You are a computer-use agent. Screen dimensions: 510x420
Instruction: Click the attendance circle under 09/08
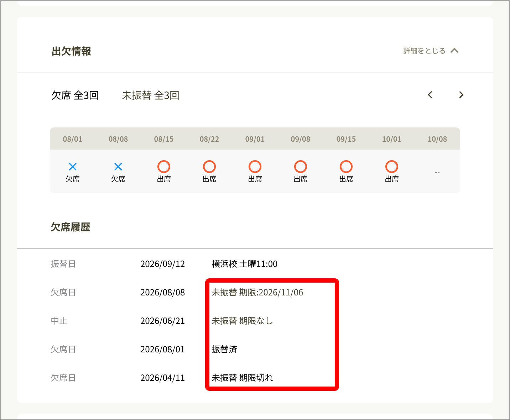click(301, 167)
